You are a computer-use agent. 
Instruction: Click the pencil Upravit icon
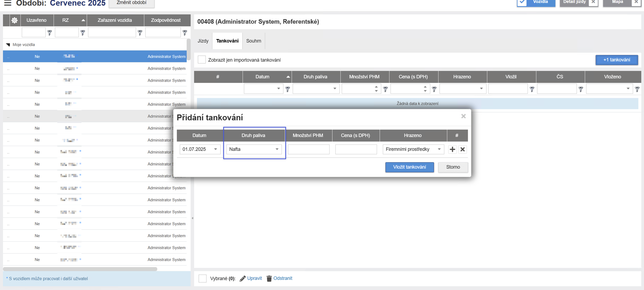tap(242, 278)
